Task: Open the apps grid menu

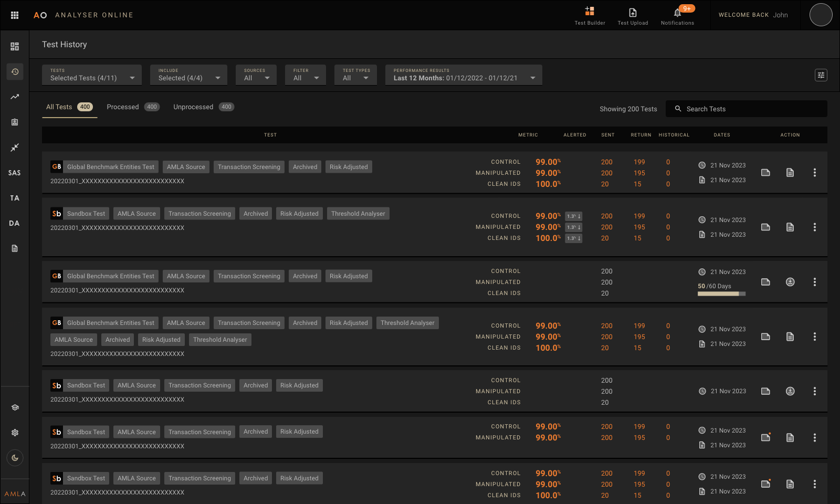Action: (15, 15)
